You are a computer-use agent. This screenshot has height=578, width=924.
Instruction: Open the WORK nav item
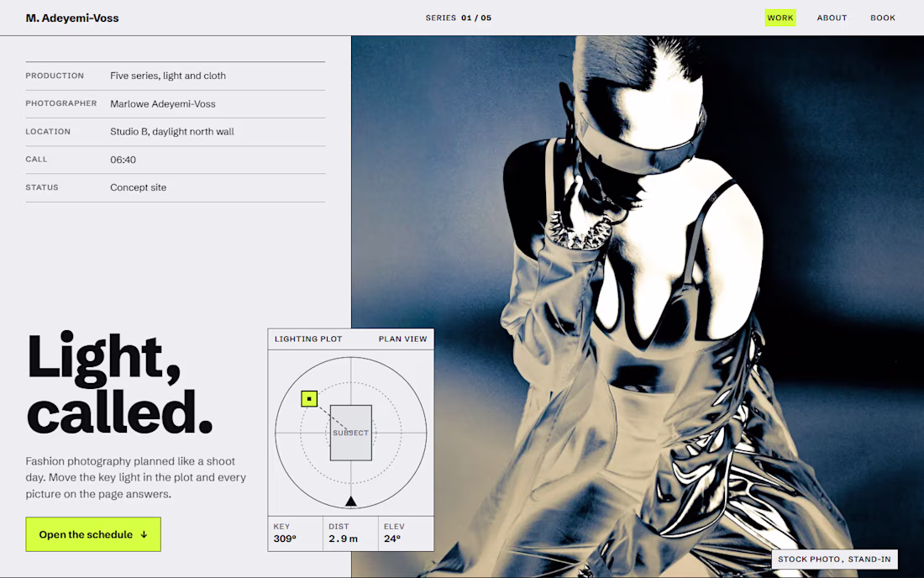pyautogui.click(x=780, y=18)
